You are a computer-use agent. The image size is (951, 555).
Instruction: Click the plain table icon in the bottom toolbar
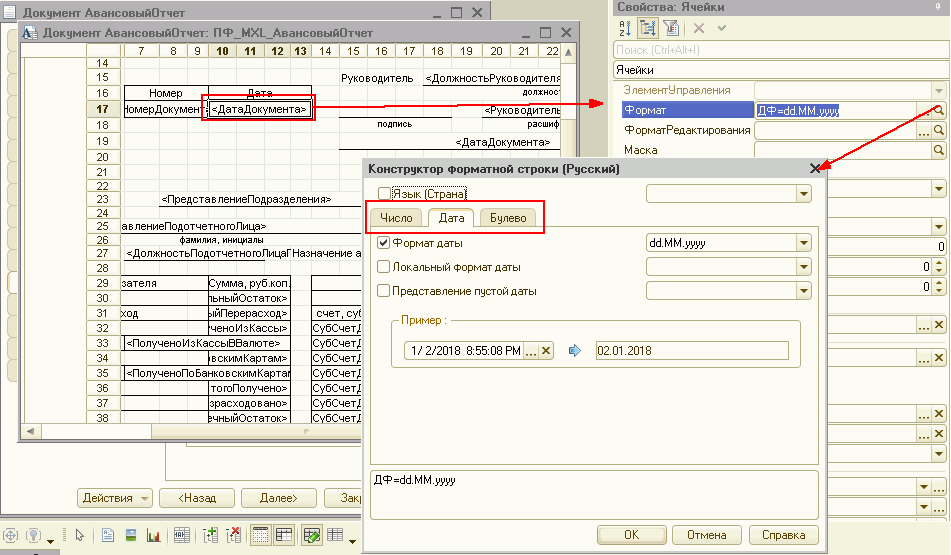335,535
